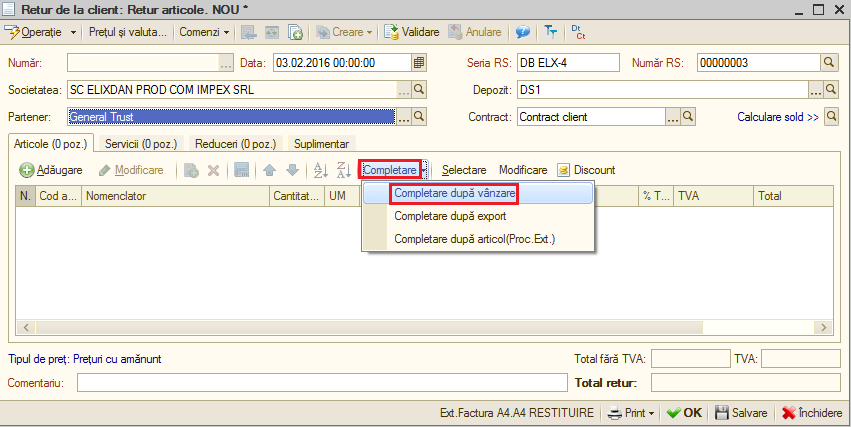The height and width of the screenshot is (427, 851).
Task: Click the magnifier next to Depozit field
Action: 831,90
